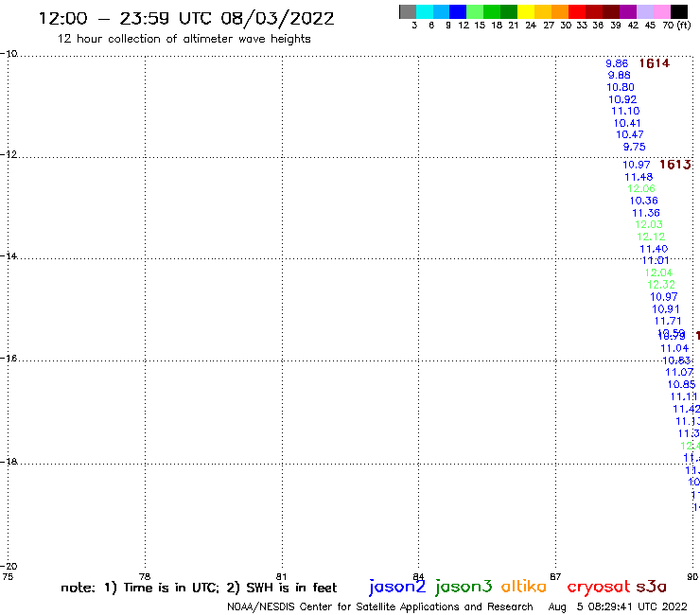
Task: Click the green 12.04 value
Action: point(658,272)
